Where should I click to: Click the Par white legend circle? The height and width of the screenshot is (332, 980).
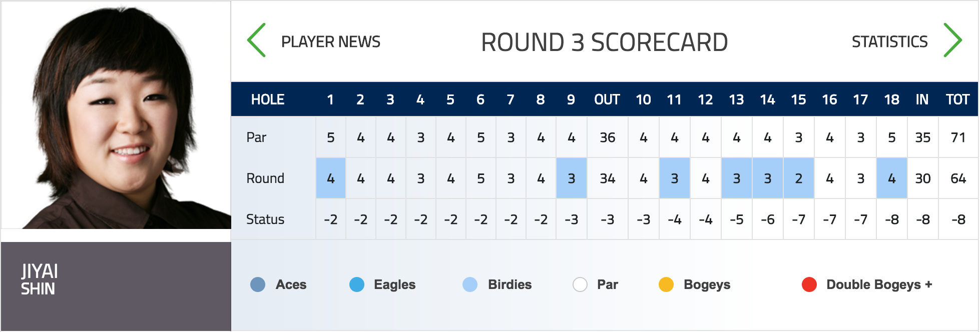pos(580,284)
